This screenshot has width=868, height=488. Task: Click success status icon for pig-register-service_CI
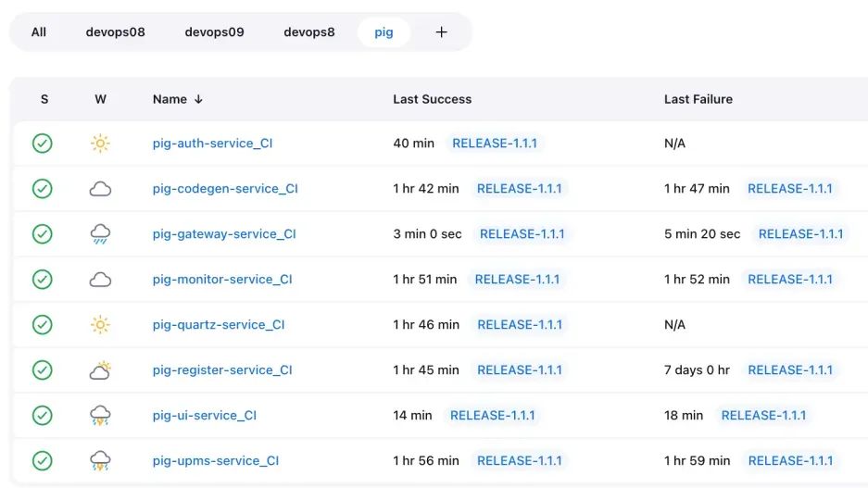[x=42, y=370]
